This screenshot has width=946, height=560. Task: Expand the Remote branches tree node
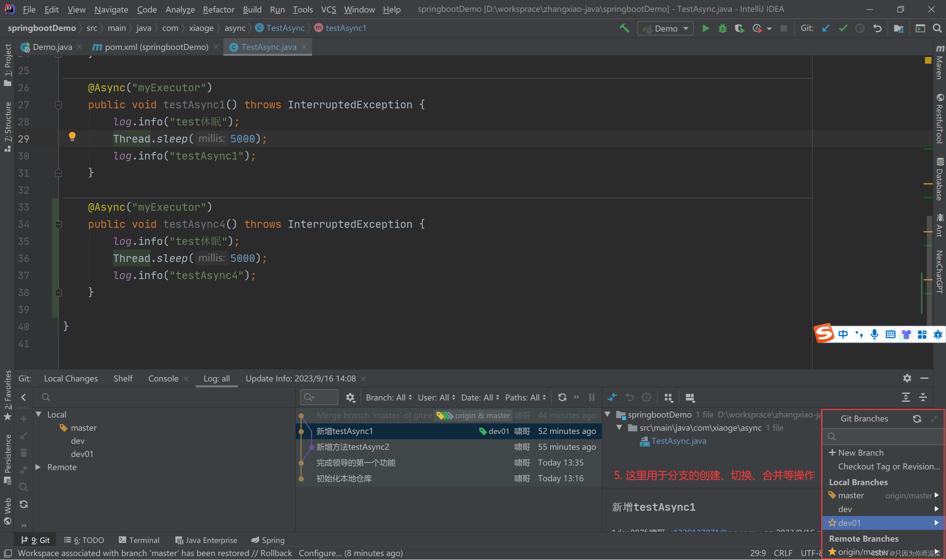pos(38,467)
